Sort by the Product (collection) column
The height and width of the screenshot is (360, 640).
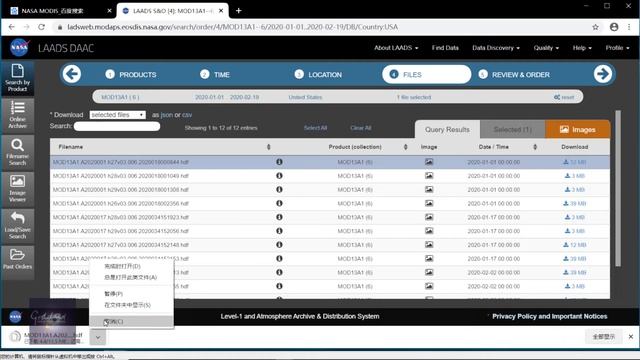point(405,147)
